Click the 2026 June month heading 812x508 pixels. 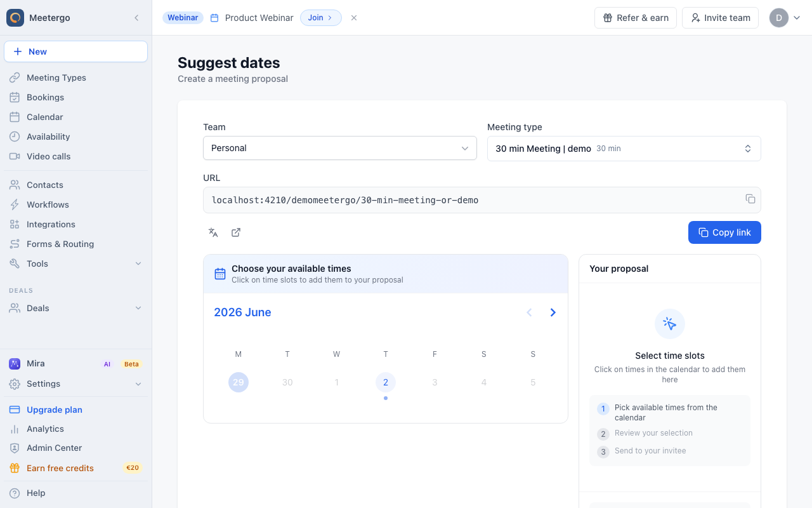[x=242, y=312]
